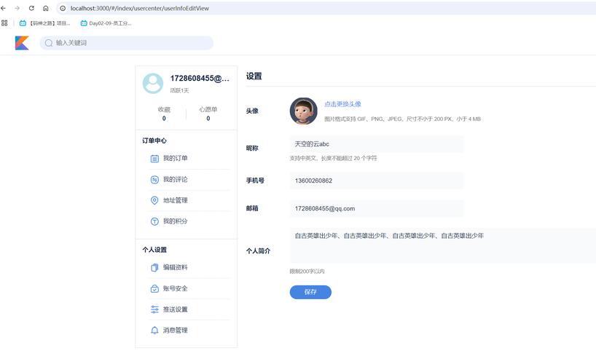
Task: Reload the page with browser refresh button
Action: tap(31, 8)
